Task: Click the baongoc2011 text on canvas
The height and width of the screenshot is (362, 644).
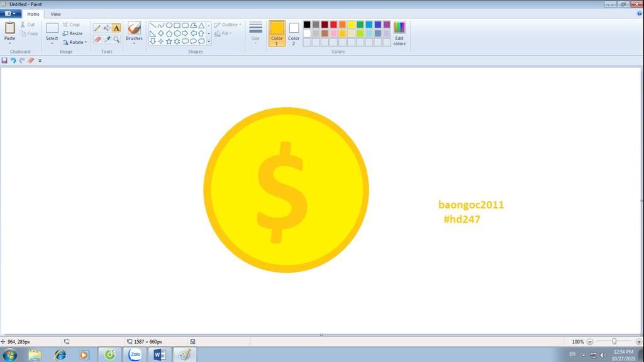Action: click(x=471, y=205)
